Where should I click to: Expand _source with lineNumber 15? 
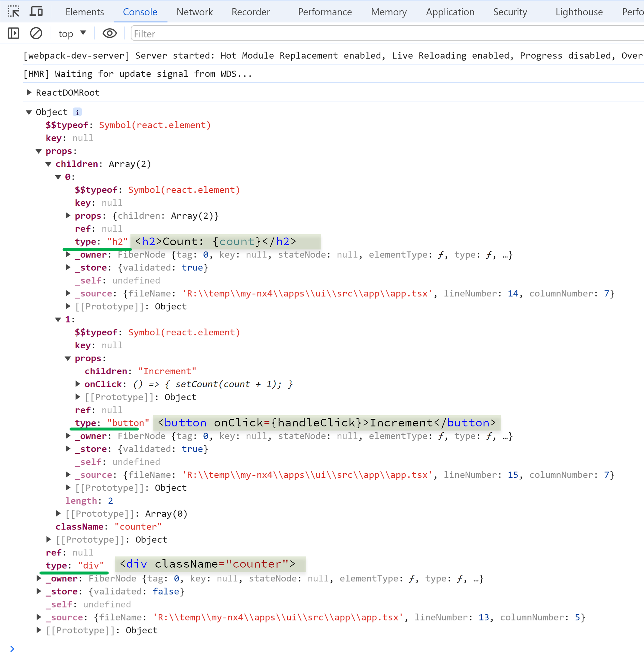pos(68,475)
